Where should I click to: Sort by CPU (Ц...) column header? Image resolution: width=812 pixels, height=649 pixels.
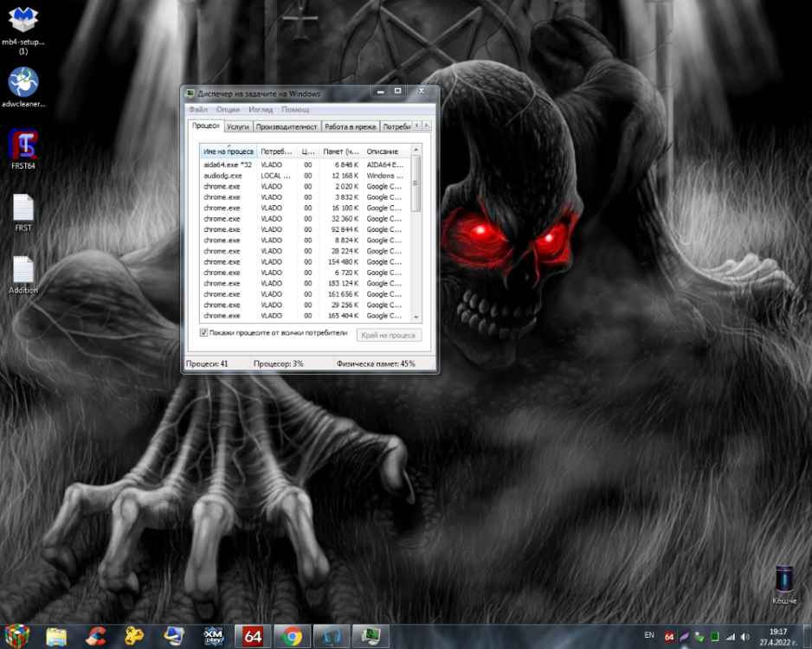308,151
